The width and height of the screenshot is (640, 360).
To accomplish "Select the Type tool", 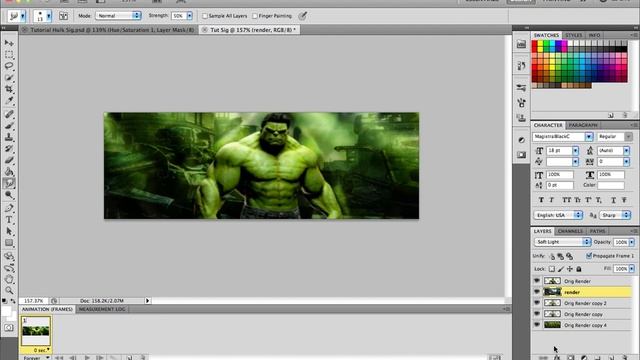I will click(x=9, y=220).
